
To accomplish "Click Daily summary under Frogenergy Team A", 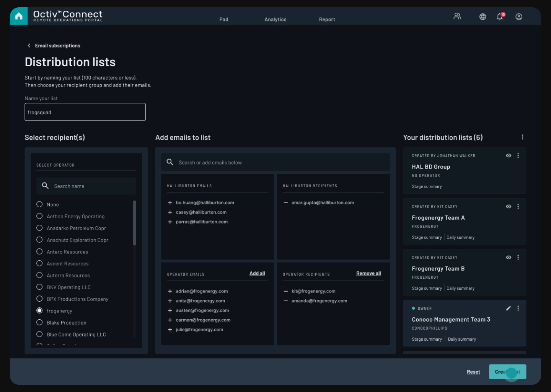I will pos(460,237).
